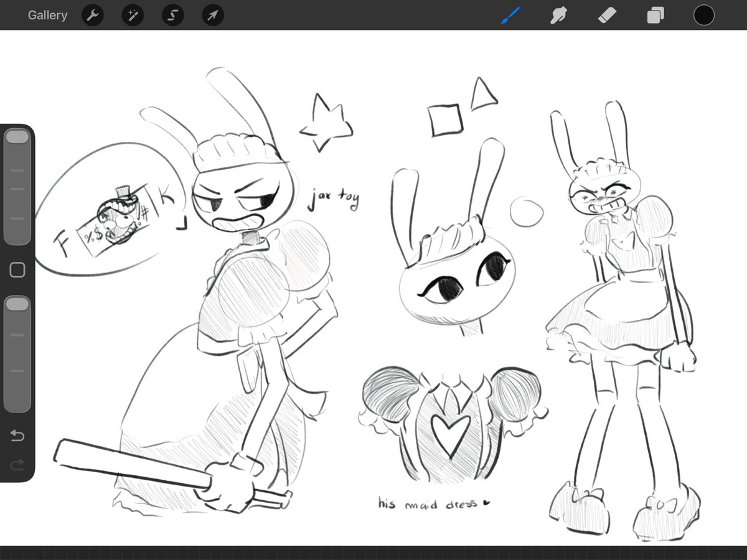Viewport: 747px width, 560px height.
Task: Select the Selection tool (S icon)
Action: [x=172, y=16]
